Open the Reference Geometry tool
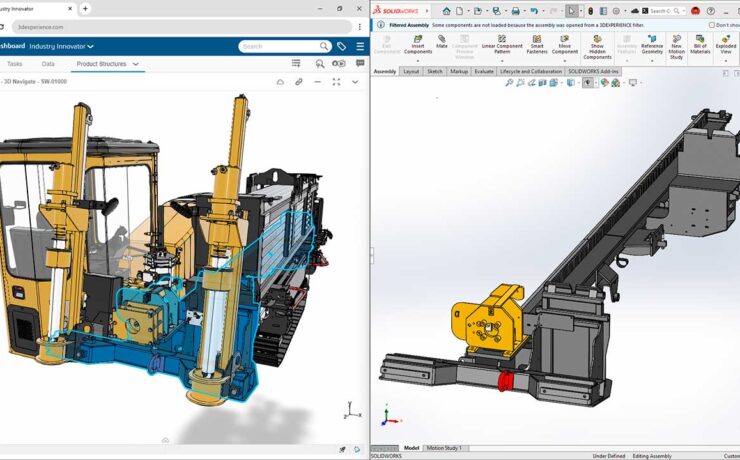Image resolution: width=740 pixels, height=460 pixels. pos(652,44)
